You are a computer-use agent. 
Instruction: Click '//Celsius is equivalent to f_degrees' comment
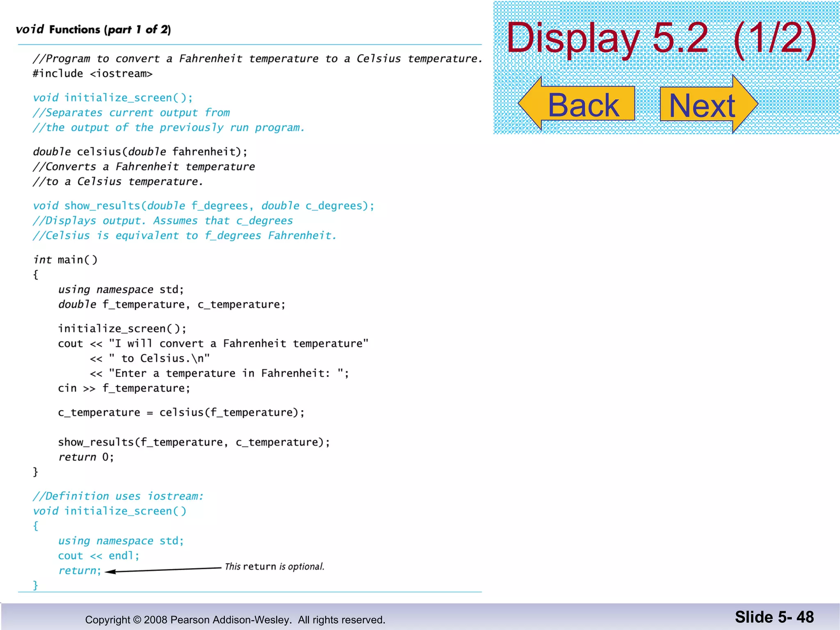185,236
